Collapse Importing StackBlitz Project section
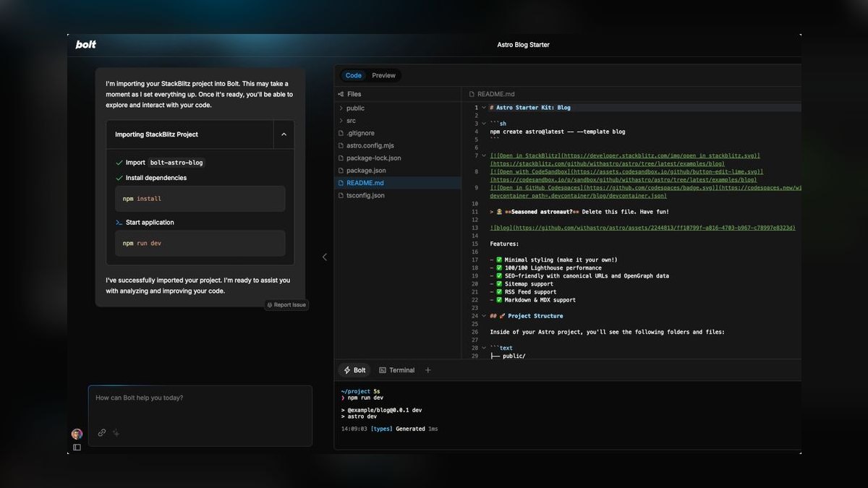The width and height of the screenshot is (868, 488). [284, 134]
